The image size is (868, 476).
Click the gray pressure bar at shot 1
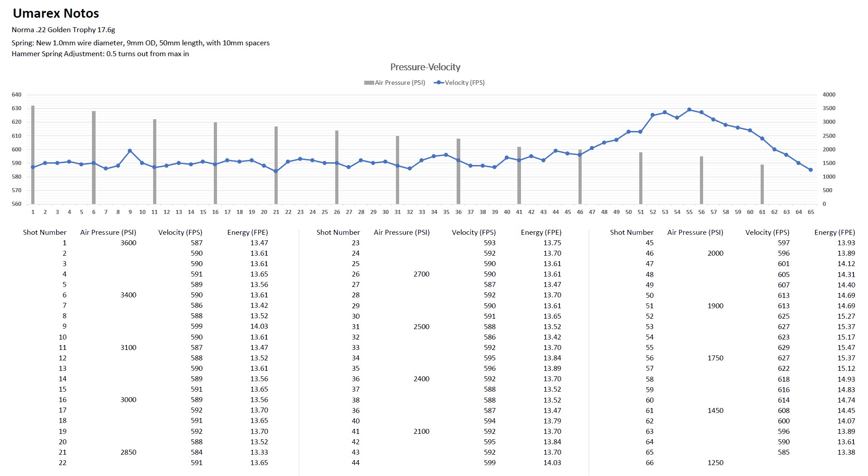pos(33,155)
